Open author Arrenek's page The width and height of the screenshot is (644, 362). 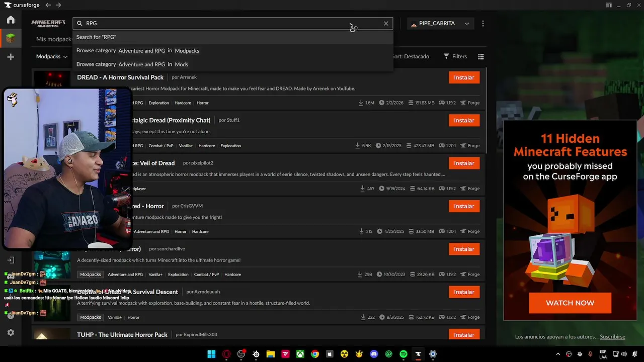[188, 77]
